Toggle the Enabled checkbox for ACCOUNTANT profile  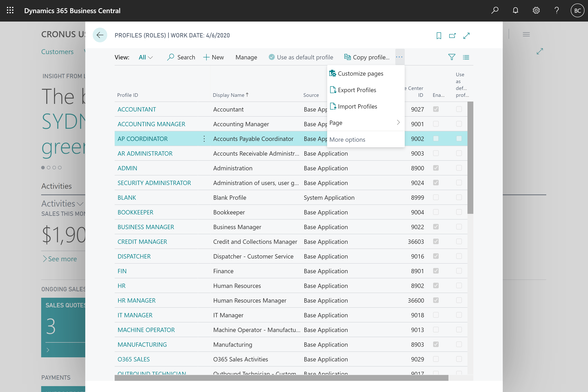pos(436,109)
